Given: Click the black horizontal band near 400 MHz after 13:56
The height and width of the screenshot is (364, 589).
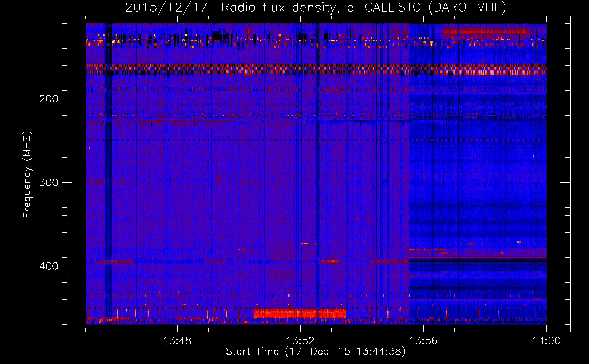Looking at the screenshot, I should [x=478, y=261].
